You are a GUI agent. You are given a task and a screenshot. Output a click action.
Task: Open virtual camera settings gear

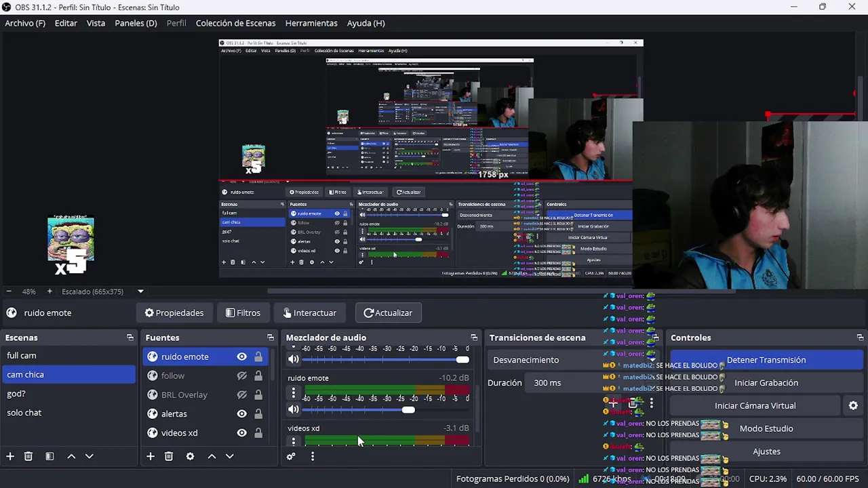853,405
